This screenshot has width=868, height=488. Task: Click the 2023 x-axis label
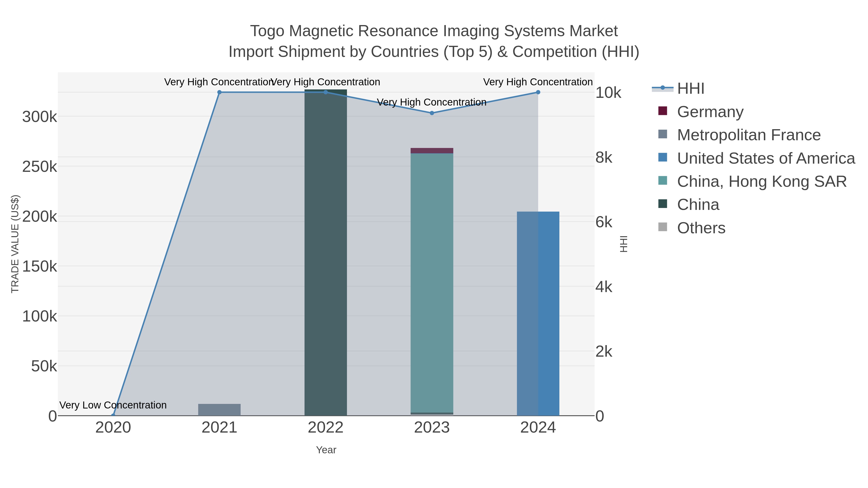coord(432,428)
